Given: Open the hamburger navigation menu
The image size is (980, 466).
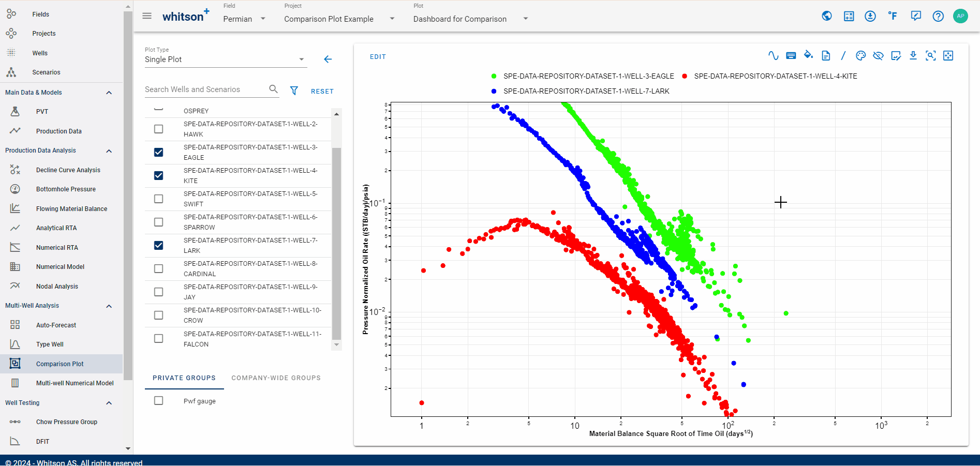Looking at the screenshot, I should coord(147,16).
